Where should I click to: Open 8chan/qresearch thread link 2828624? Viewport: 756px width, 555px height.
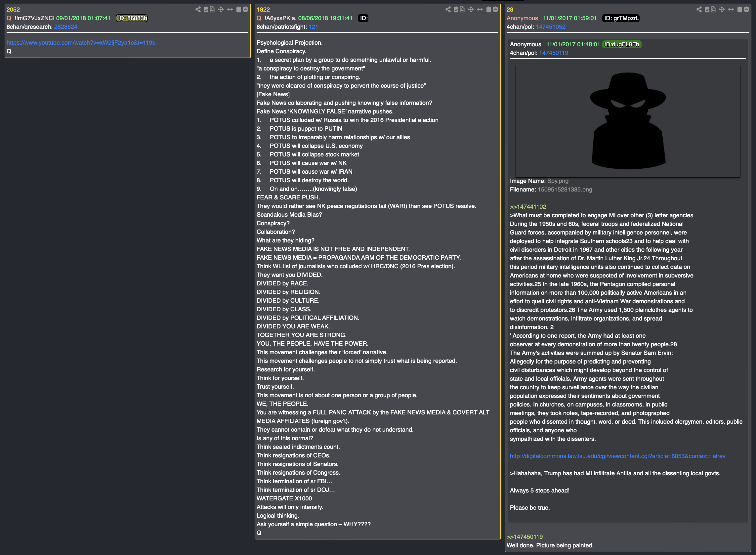pos(65,27)
